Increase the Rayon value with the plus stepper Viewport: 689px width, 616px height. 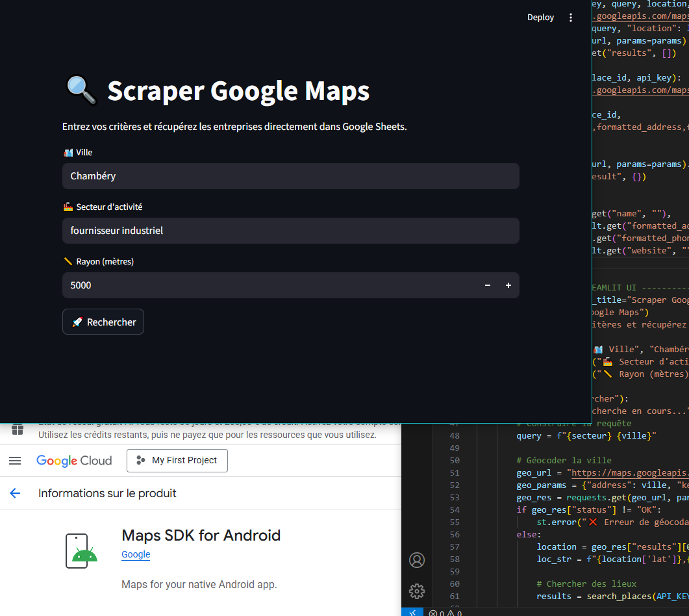(x=508, y=285)
